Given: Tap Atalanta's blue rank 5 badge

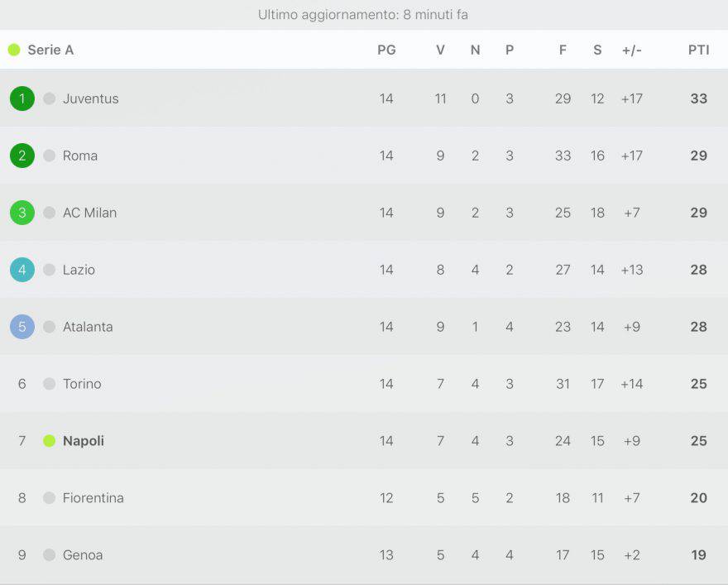Looking at the screenshot, I should pos(22,327).
